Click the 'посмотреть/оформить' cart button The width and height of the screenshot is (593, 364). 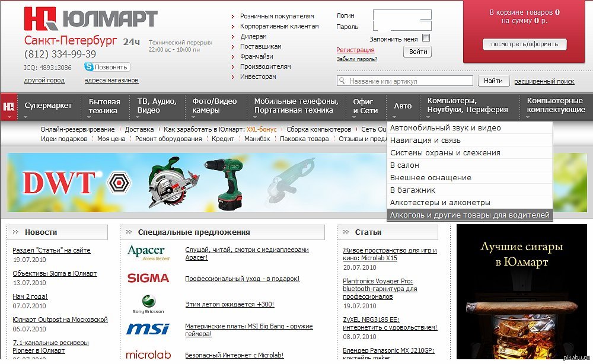point(524,44)
